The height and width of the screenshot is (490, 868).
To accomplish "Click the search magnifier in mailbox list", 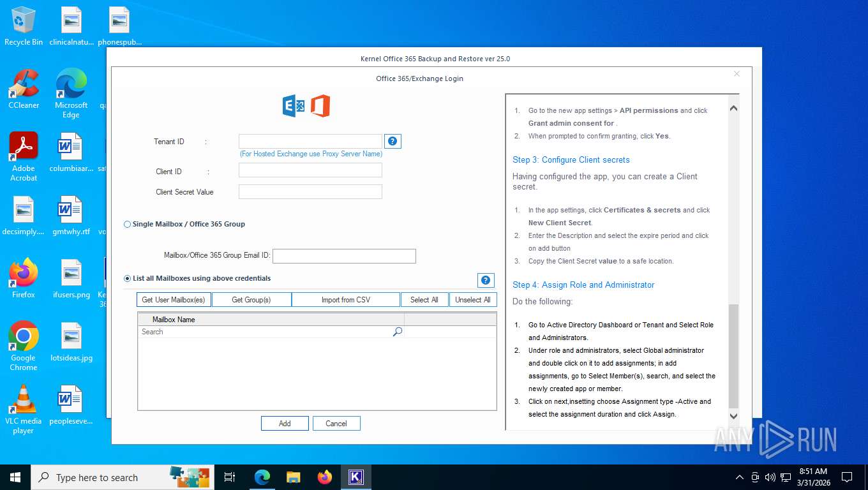I will pos(398,332).
